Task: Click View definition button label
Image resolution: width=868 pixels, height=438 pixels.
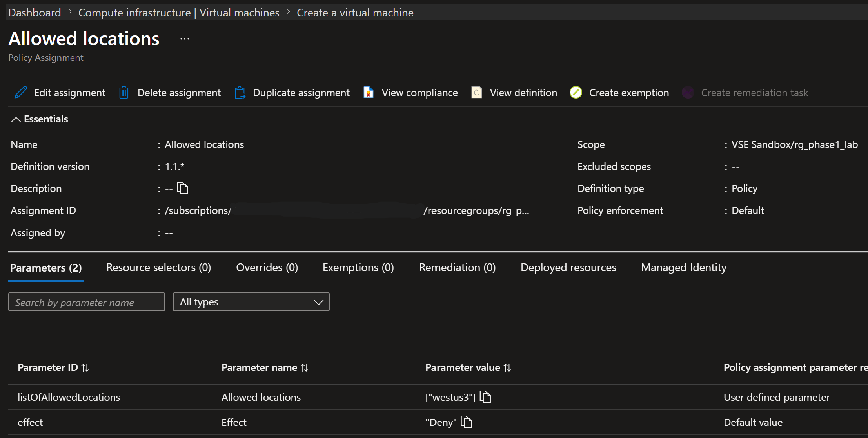Action: point(523,93)
